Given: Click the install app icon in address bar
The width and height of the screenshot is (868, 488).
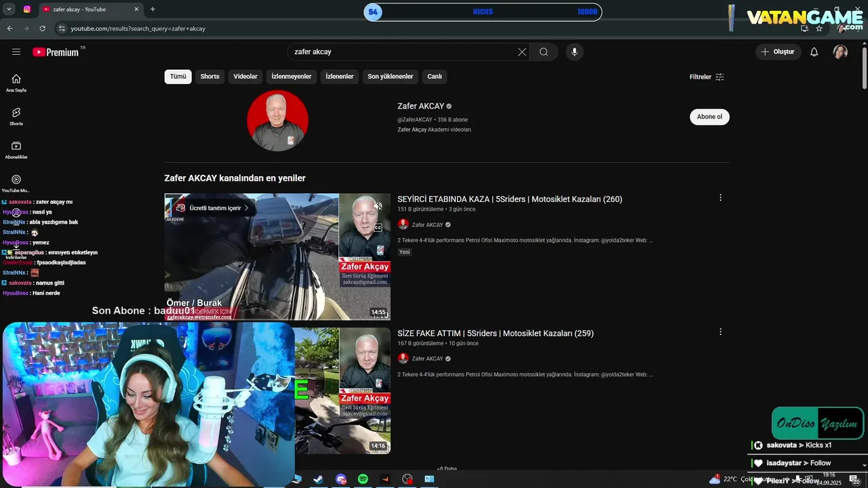Looking at the screenshot, I should 804,28.
